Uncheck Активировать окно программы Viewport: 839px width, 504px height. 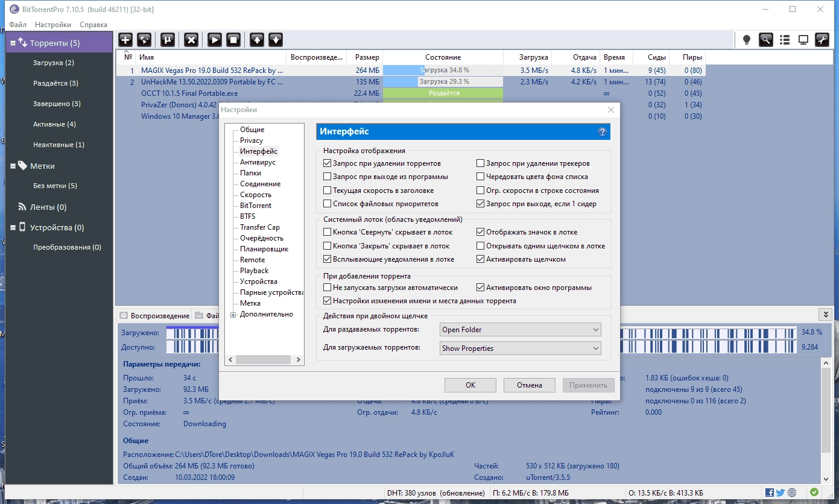(481, 288)
